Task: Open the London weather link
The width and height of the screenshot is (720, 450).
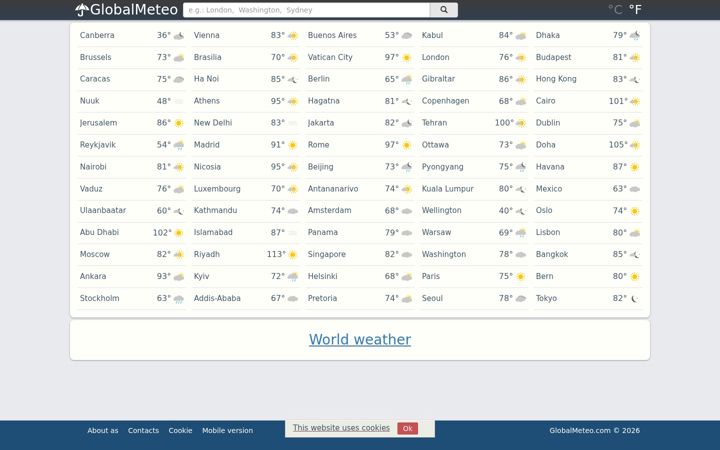Action: 435,57
